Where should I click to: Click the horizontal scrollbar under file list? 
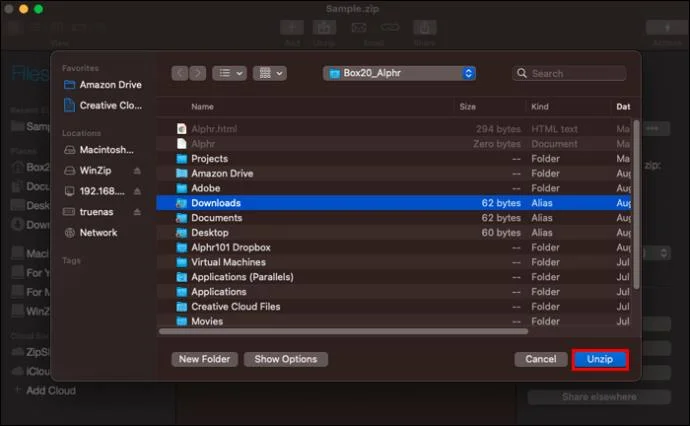[343, 331]
